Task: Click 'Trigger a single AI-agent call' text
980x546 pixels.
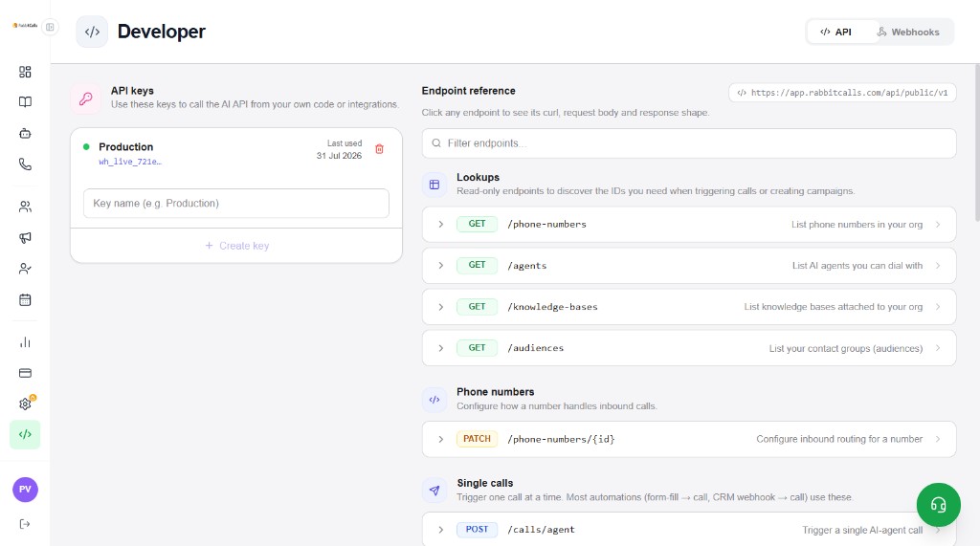Action: [862, 530]
